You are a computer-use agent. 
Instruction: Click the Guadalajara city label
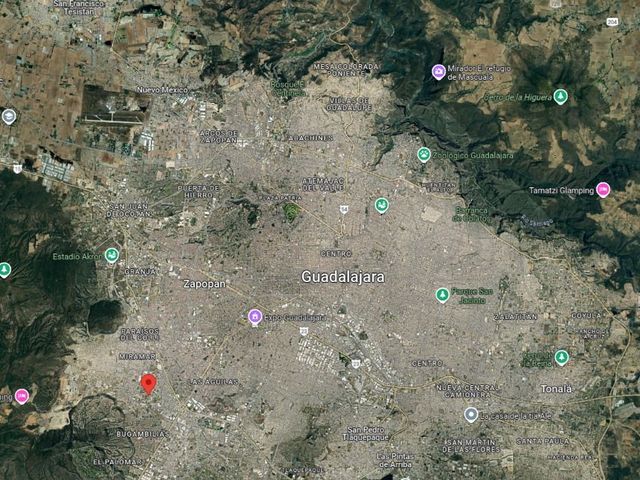tap(343, 277)
